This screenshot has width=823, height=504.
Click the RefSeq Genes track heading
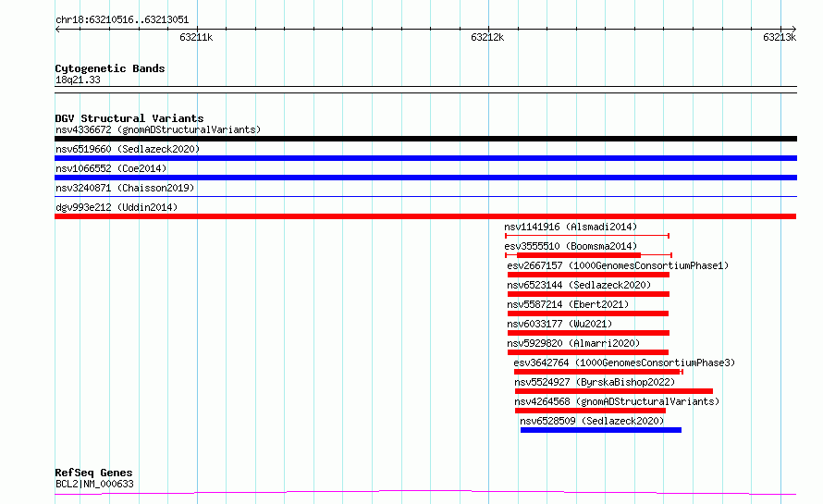coord(93,473)
